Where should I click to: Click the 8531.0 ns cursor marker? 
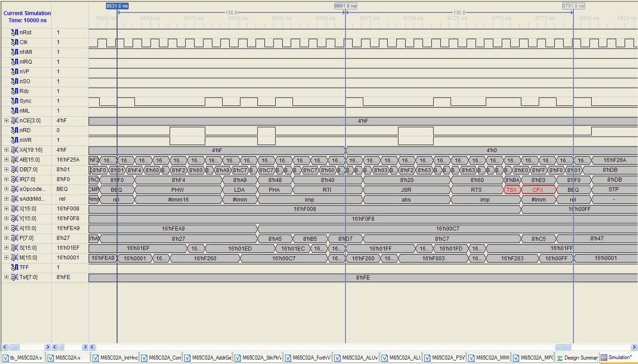(117, 6)
